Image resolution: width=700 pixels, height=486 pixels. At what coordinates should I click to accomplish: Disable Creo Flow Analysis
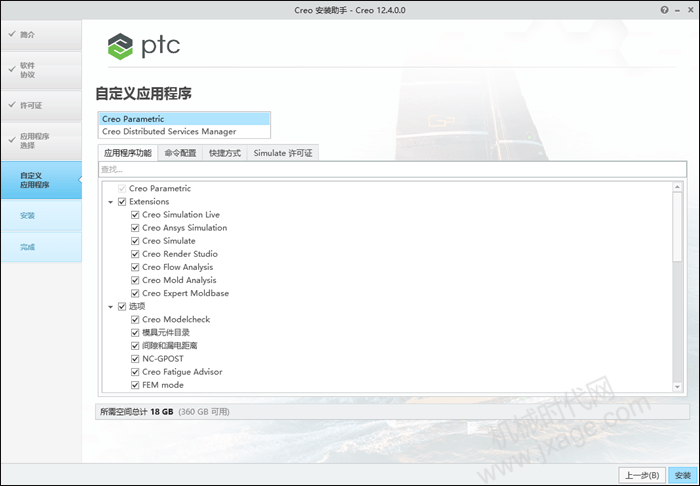[x=135, y=267]
